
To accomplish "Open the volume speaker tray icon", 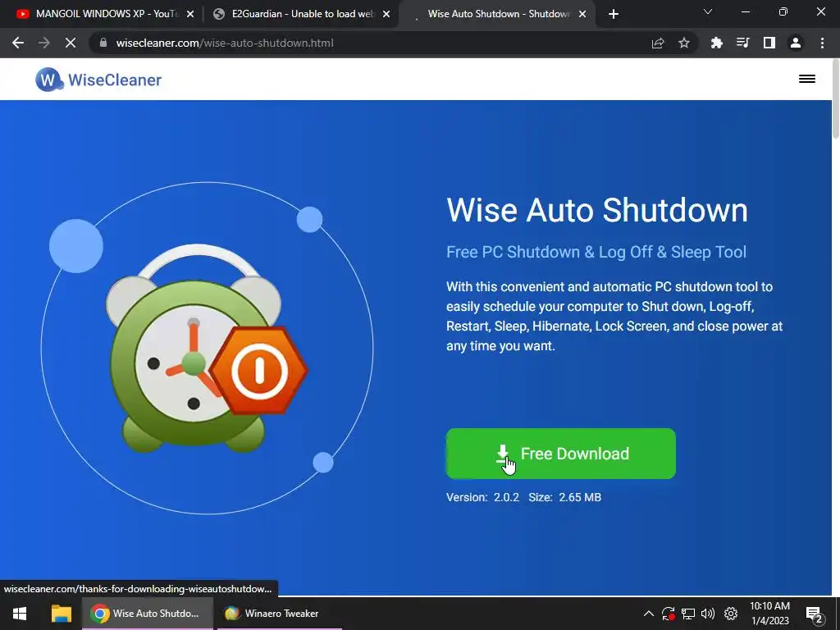I will pos(708,614).
